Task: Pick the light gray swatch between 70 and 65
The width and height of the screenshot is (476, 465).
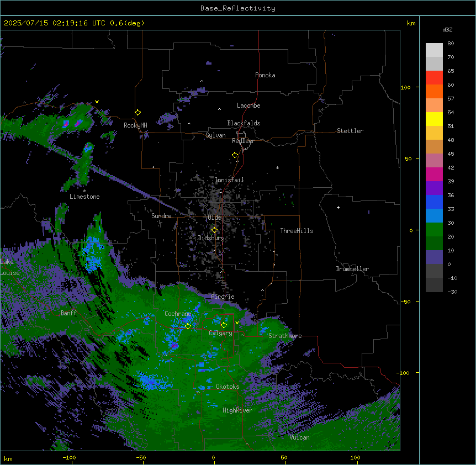Action: point(434,64)
